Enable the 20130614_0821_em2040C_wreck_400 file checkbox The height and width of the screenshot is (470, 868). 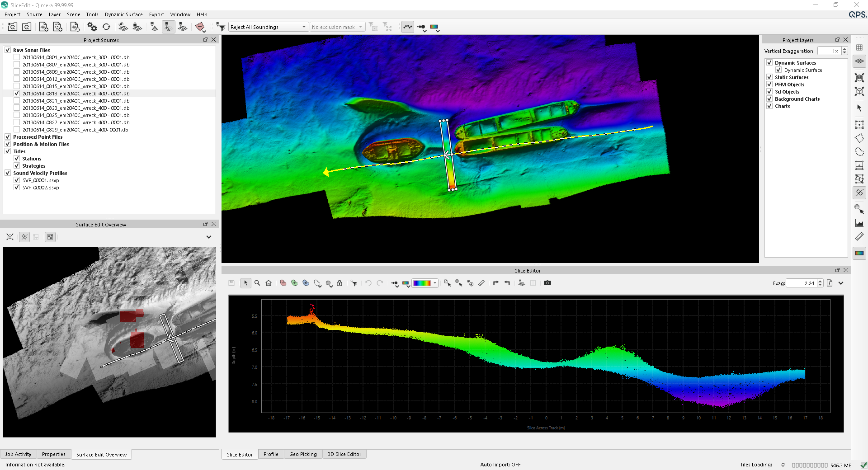17,101
